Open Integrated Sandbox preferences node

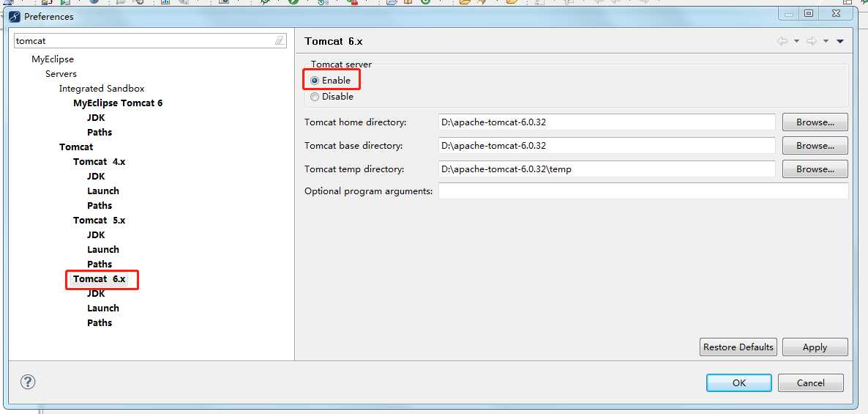[x=102, y=89]
